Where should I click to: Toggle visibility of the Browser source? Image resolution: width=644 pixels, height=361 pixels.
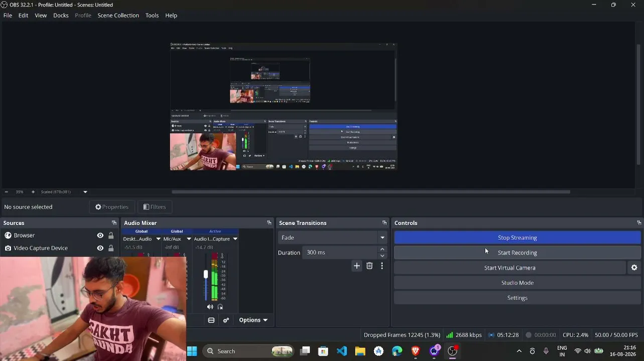(100, 236)
